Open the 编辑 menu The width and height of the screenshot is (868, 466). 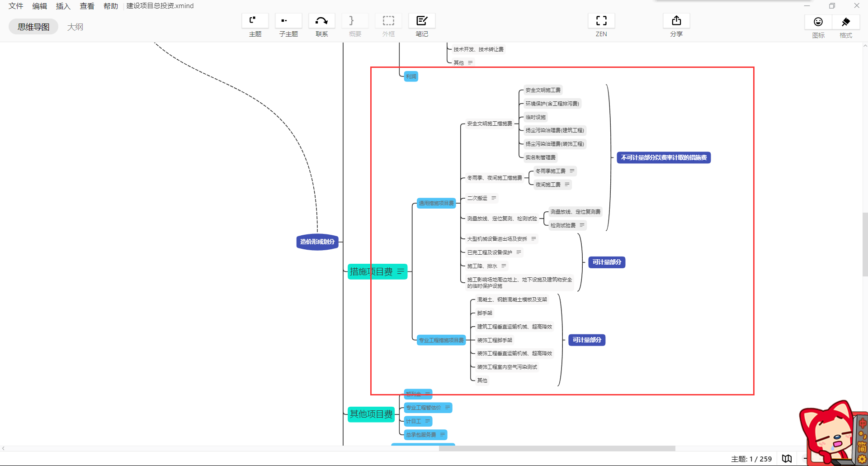(40, 6)
